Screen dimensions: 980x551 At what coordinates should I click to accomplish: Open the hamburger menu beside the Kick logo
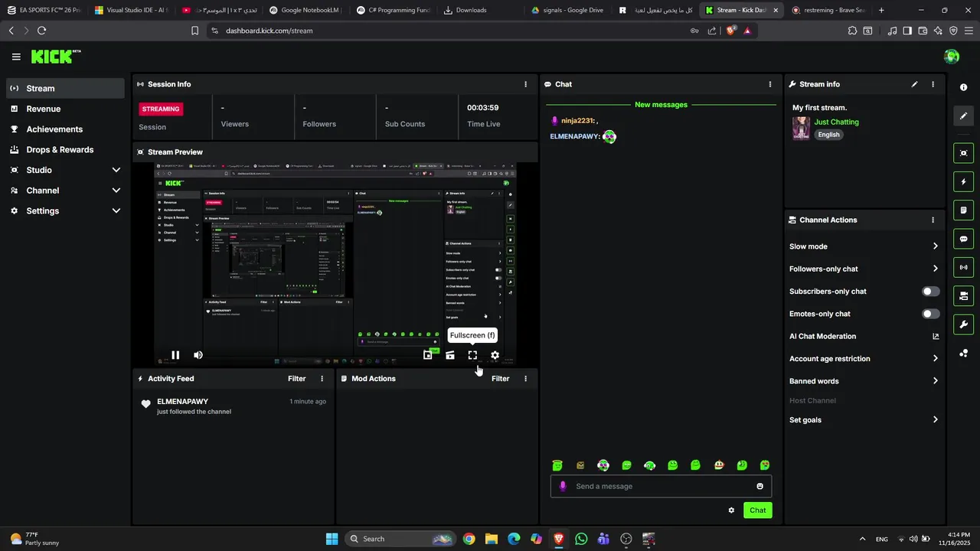tap(16, 57)
